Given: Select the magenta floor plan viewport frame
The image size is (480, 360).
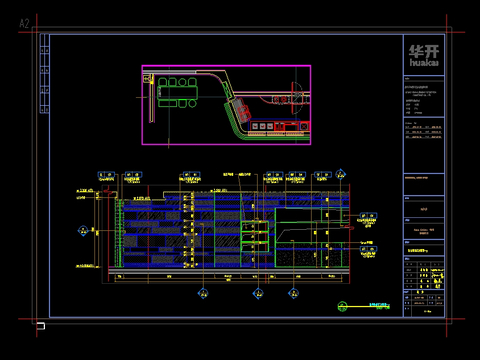Looking at the screenshot, I should (226, 105).
